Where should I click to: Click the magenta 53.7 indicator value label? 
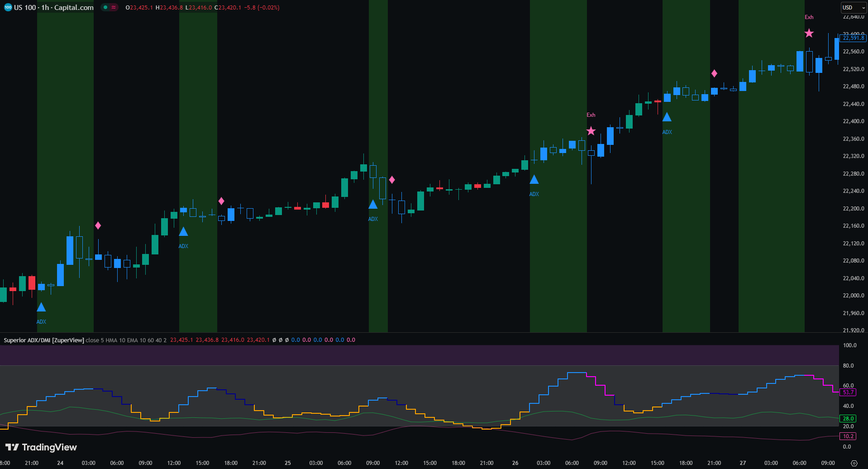(848, 392)
